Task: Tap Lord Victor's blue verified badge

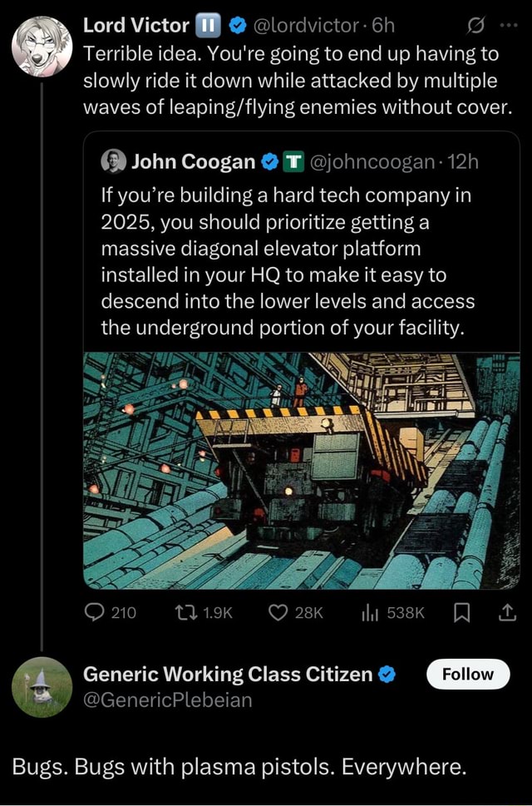Action: (236, 26)
